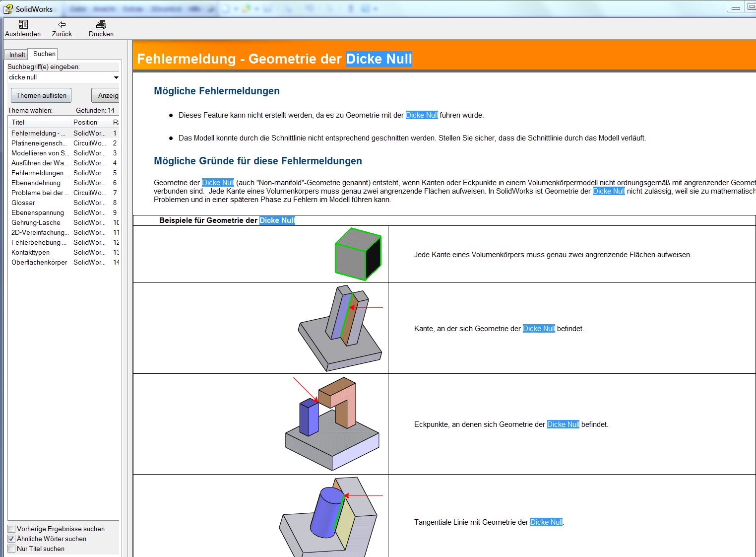This screenshot has width=756, height=557.
Task: Open result 'Kontakttypen'
Action: pos(63,252)
